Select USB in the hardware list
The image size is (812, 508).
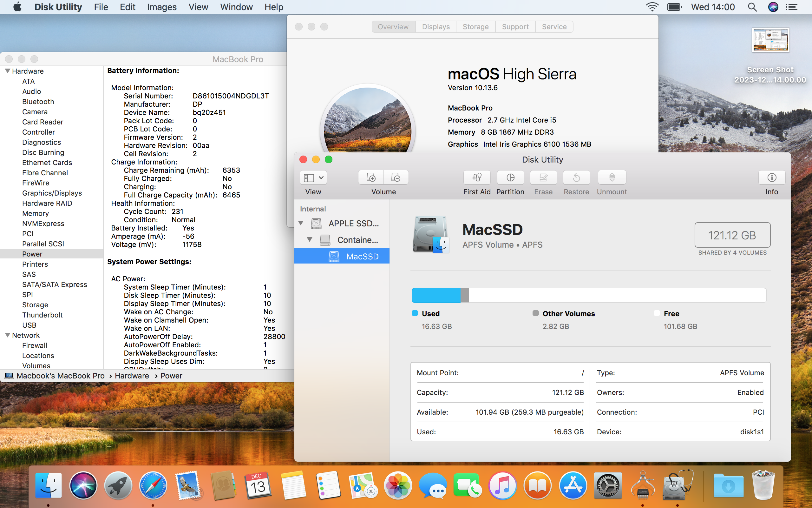(x=29, y=325)
